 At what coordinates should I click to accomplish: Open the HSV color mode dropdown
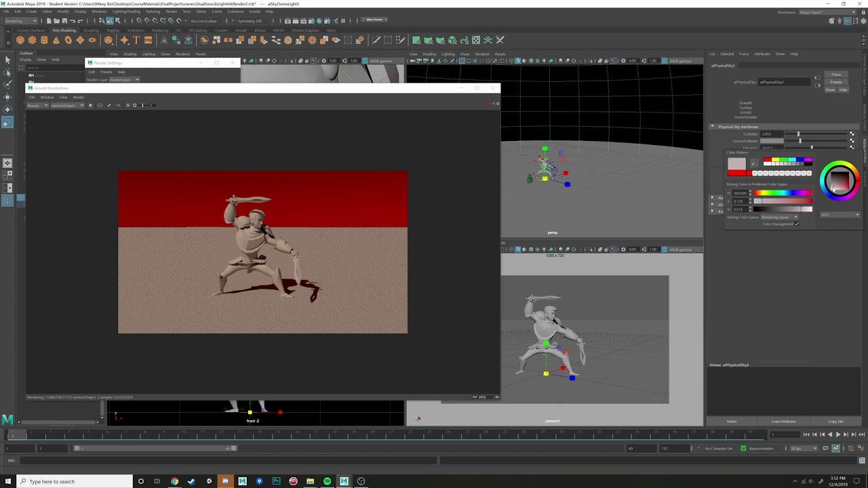[840, 215]
